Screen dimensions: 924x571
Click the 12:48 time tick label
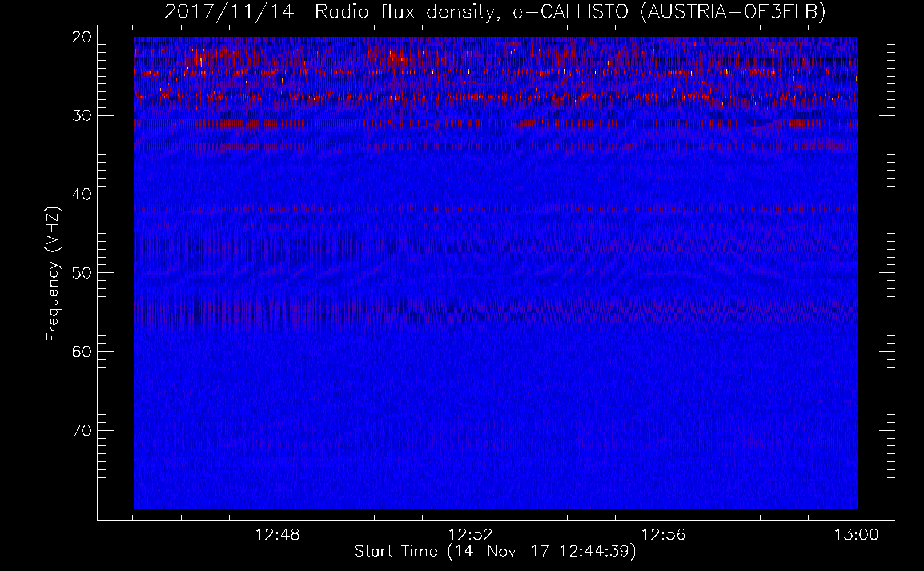(278, 535)
